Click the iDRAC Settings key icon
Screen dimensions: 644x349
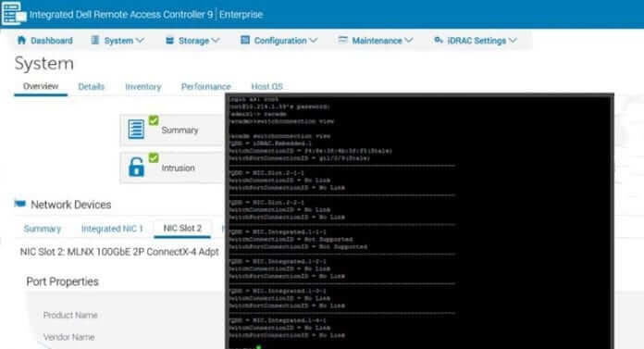pos(439,40)
